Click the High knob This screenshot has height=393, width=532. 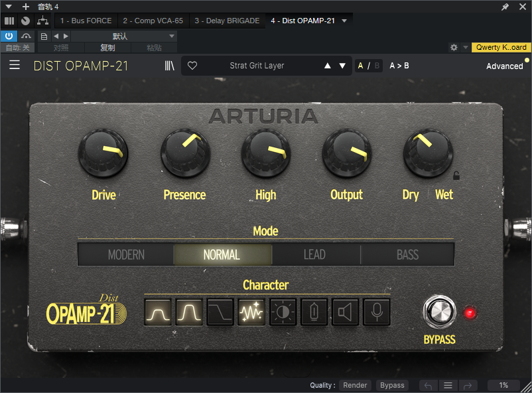pos(266,153)
